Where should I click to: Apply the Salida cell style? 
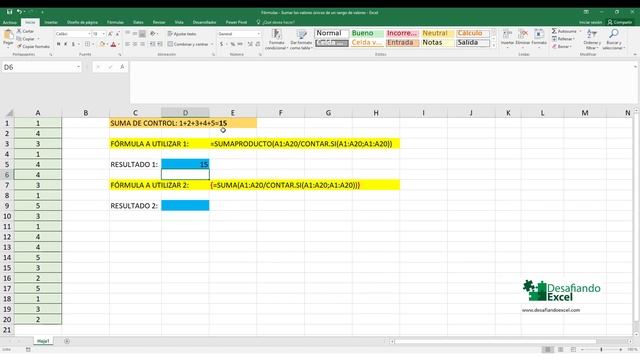[x=473, y=42]
